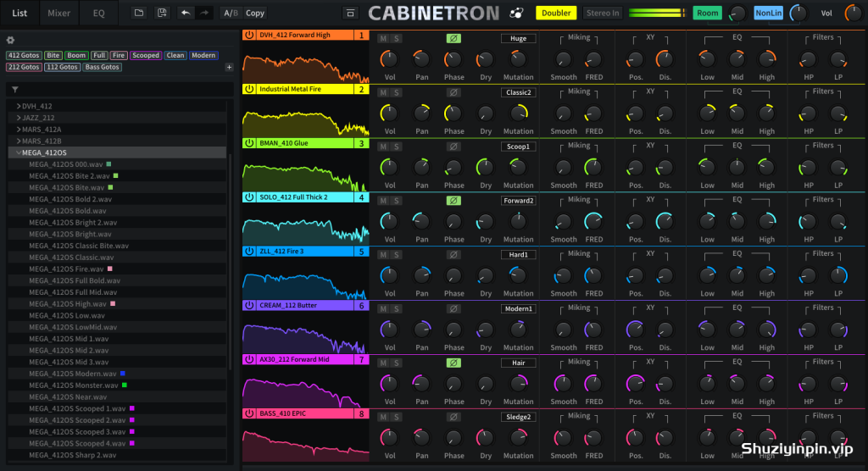The image size is (868, 471).
Task: Toggle power for ZLL_412 Fire 3 slot
Action: [x=250, y=252]
